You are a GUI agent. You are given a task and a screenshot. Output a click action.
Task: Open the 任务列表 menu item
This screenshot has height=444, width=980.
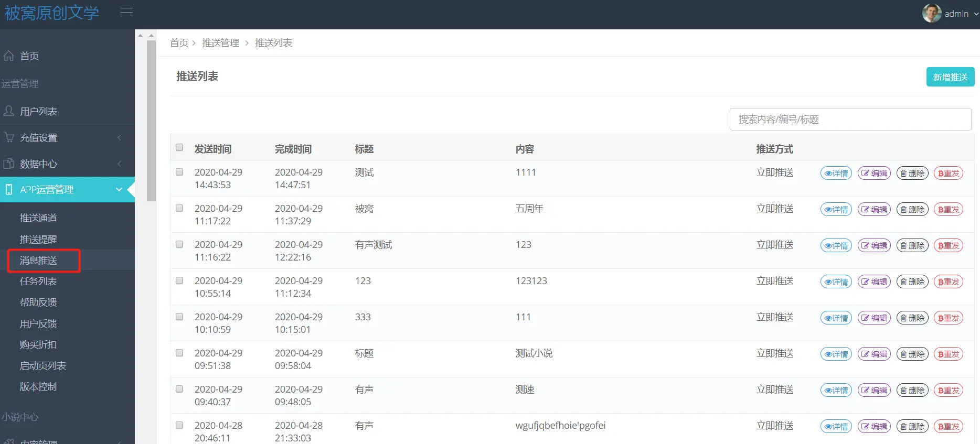(38, 281)
